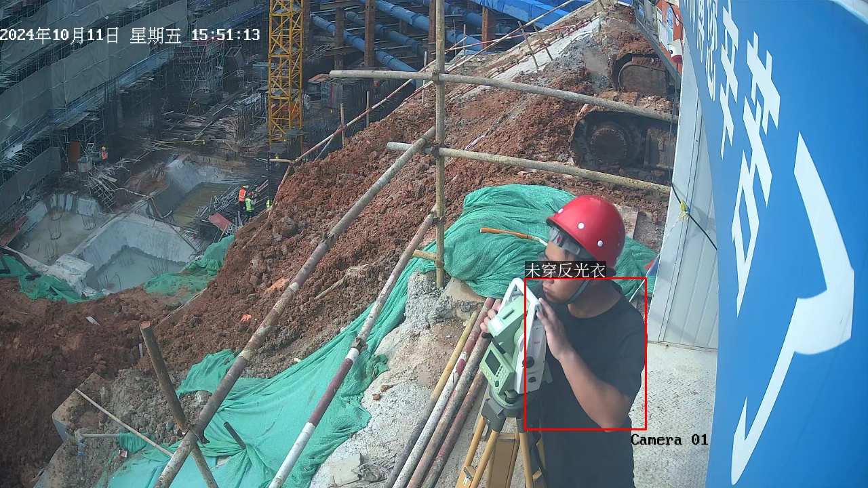Click the yellow tower crane mast
The width and height of the screenshot is (868, 488).
click(285, 68)
